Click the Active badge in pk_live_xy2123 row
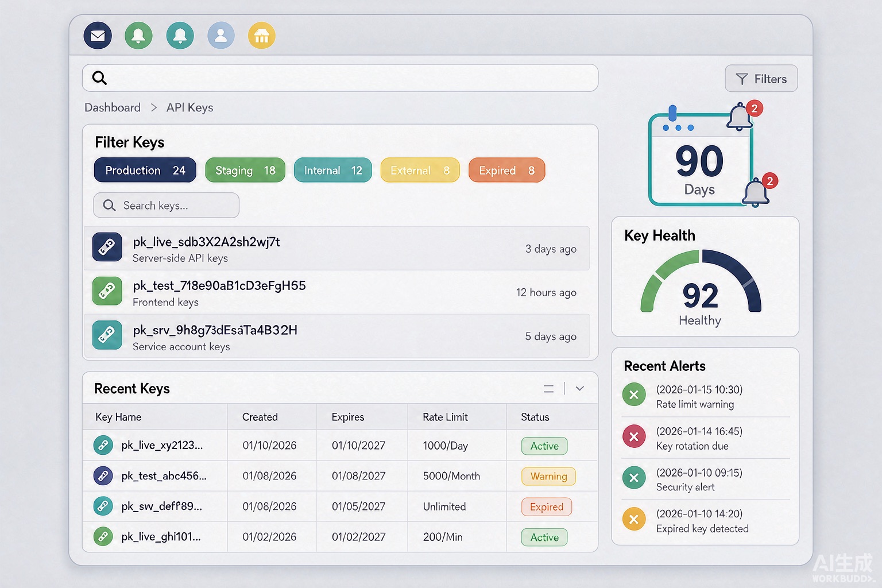This screenshot has height=588, width=882. [x=544, y=446]
